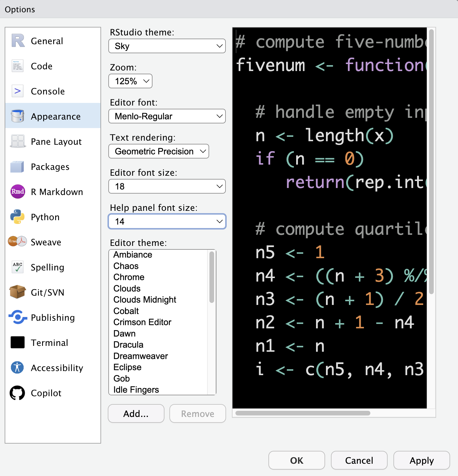Screen dimensions: 458x476
Task: Click the R Markdown Rmd icon
Action: point(18,192)
